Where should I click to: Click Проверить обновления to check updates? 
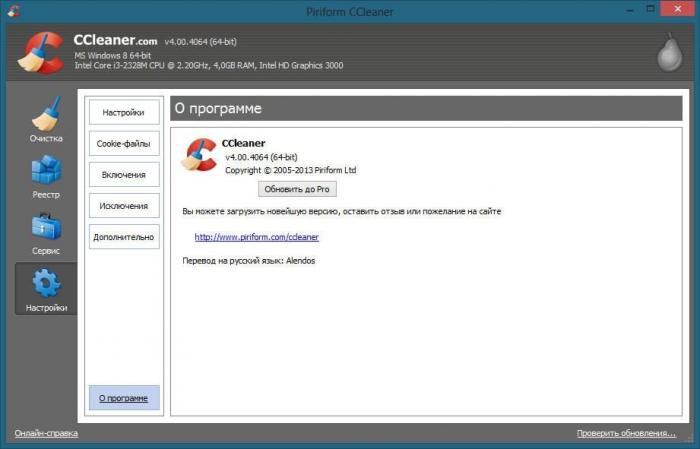626,433
